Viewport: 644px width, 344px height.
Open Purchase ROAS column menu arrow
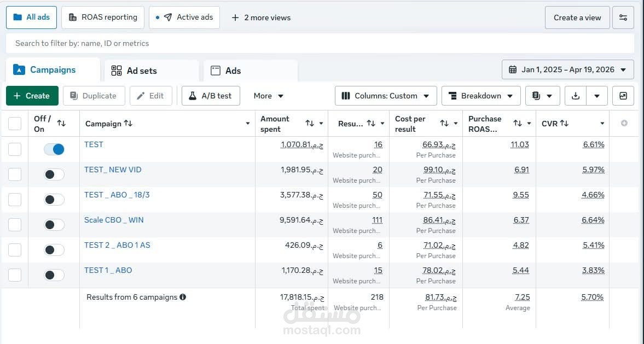[529, 124]
